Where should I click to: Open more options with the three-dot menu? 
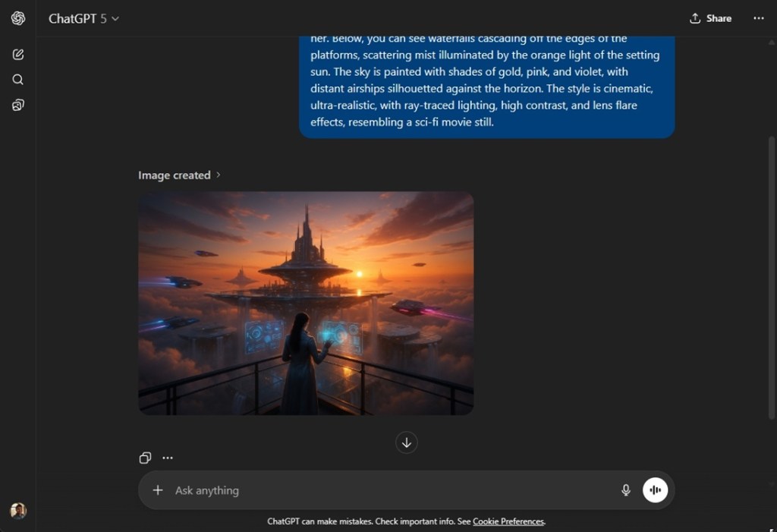[758, 17]
